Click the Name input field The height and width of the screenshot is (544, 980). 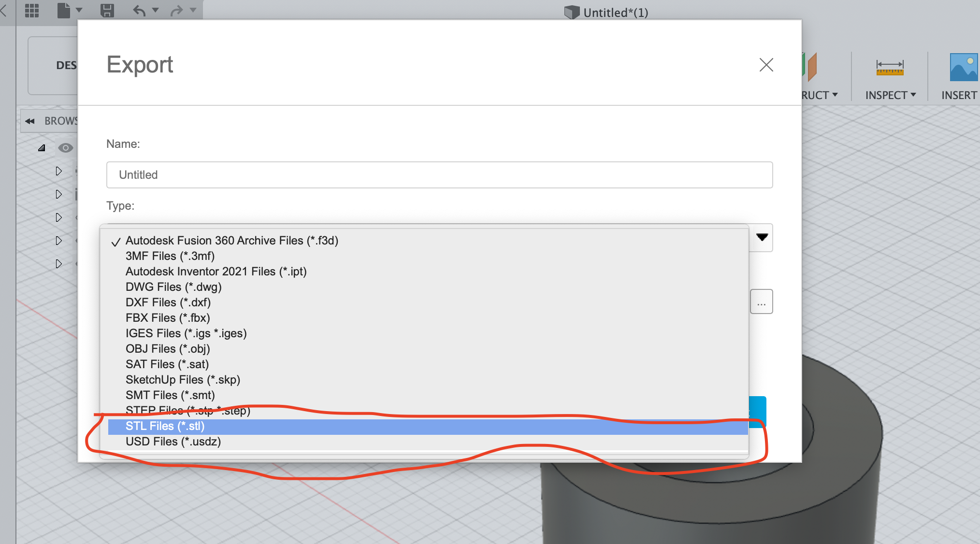[439, 175]
